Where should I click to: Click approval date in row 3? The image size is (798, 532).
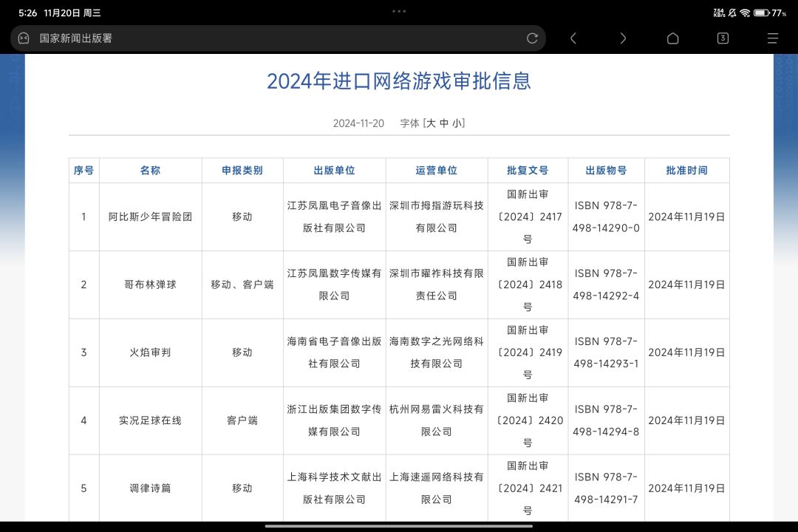point(686,352)
